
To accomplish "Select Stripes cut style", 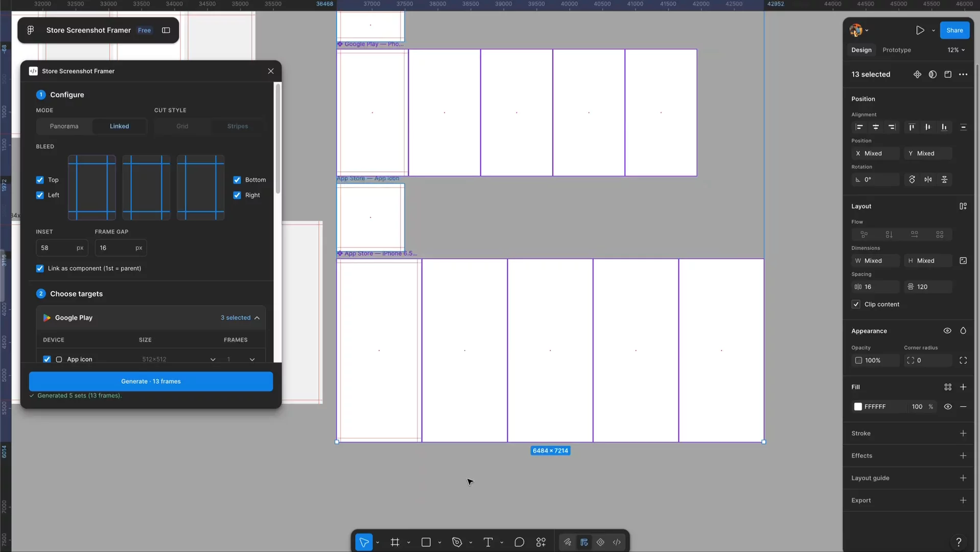I will pyautogui.click(x=238, y=126).
